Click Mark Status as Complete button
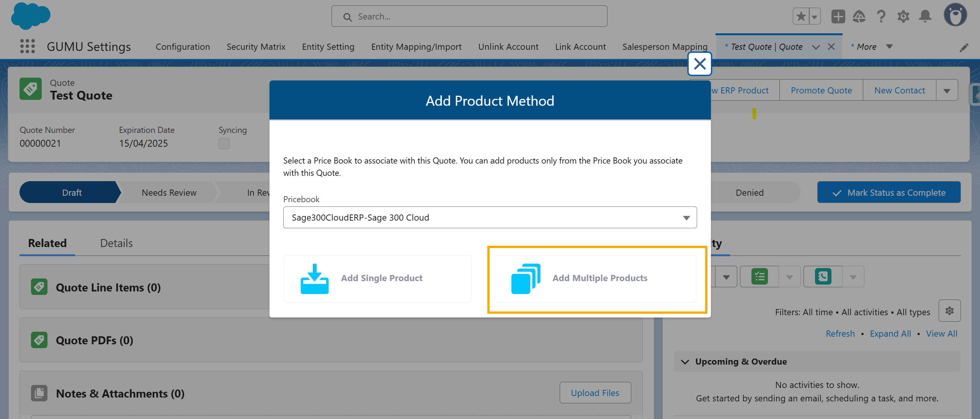The width and height of the screenshot is (980, 419). click(889, 192)
